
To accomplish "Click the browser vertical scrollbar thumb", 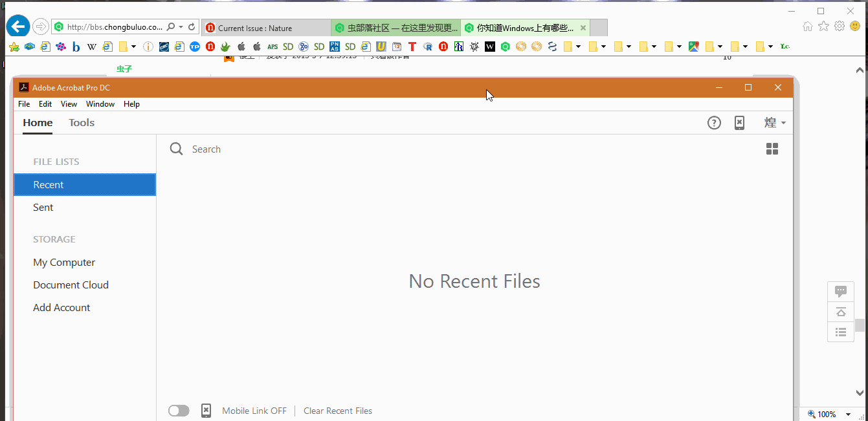I will (860, 325).
